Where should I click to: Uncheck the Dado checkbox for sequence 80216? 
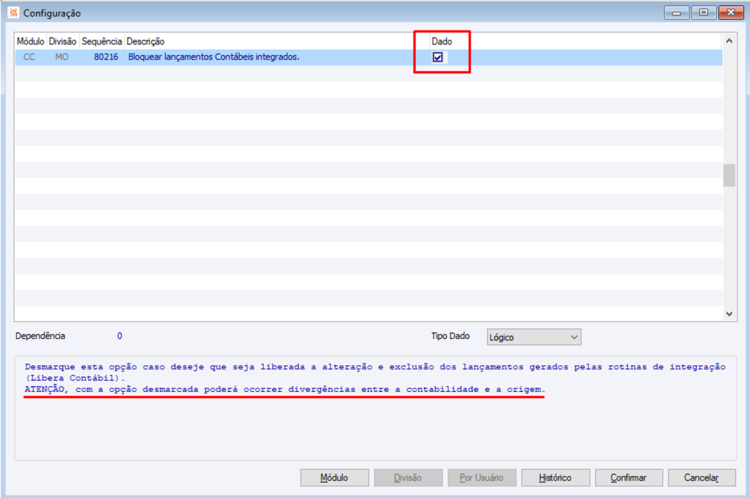[x=438, y=57]
